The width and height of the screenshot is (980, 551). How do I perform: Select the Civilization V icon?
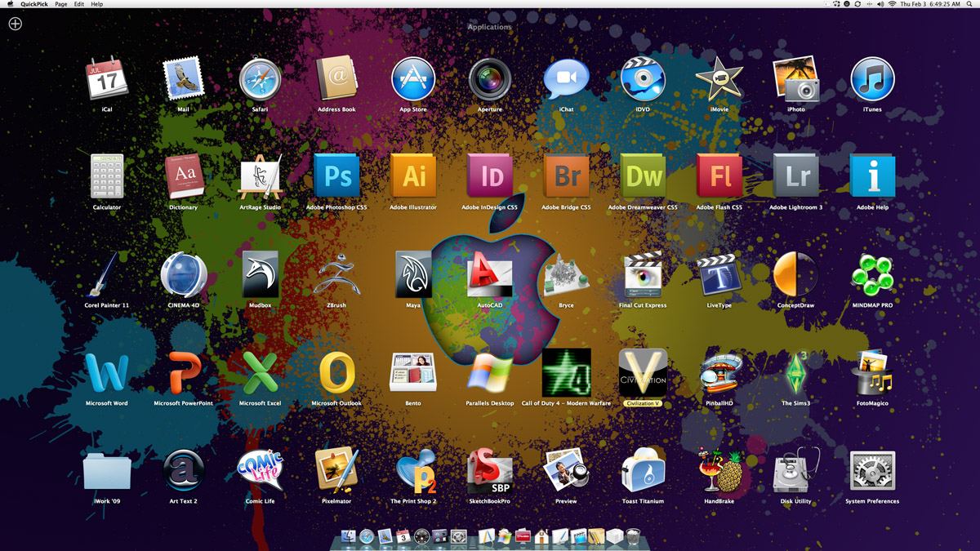pyautogui.click(x=643, y=373)
